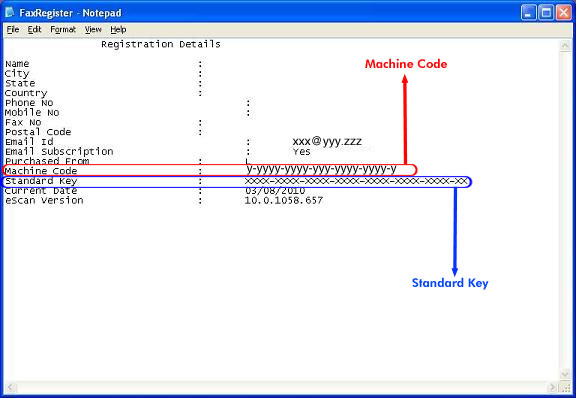Click the vertical scrollbar down arrow
Image resolution: width=576 pixels, height=398 pixels.
tap(565, 374)
